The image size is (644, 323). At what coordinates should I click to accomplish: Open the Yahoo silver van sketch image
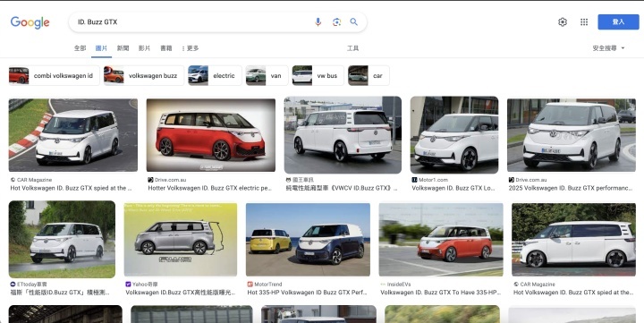pyautogui.click(x=181, y=239)
